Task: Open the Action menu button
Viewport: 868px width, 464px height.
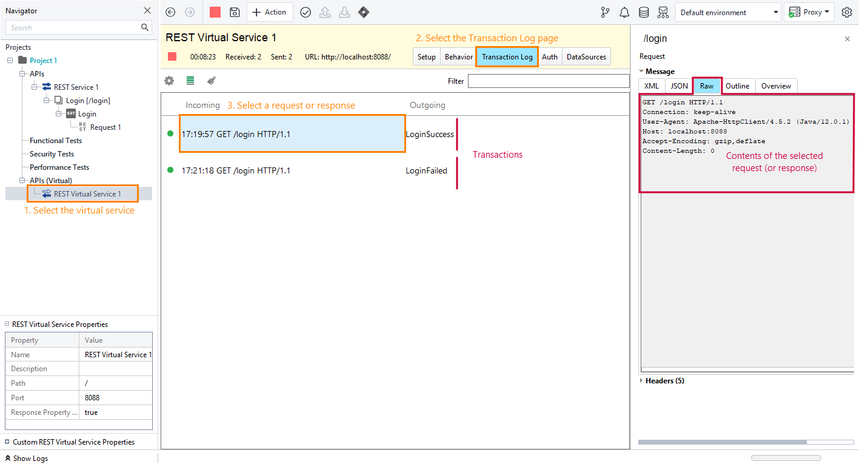Action: (x=270, y=12)
